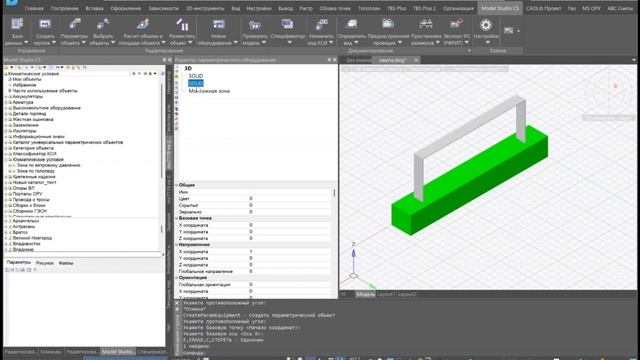Collapse the Климатические условия tree node

[6, 160]
